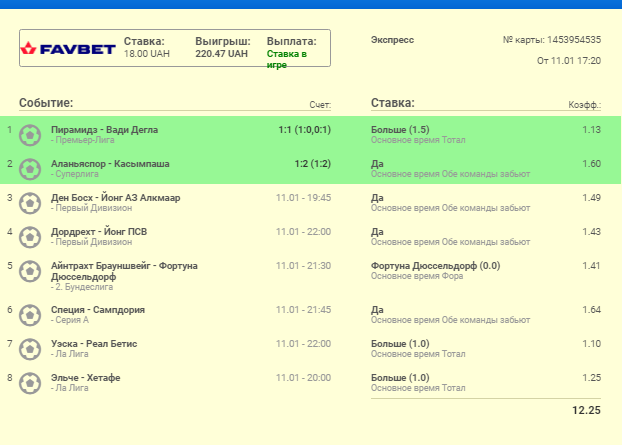Select event Айнтрахт Брауншвейг - Фортуна Дюссельдорф
622x445 pixels.
[x=124, y=271]
